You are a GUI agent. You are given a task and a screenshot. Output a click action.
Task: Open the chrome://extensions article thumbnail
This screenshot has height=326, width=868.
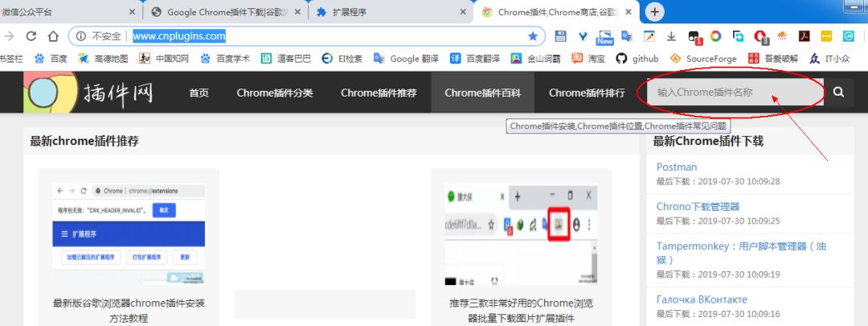click(129, 234)
